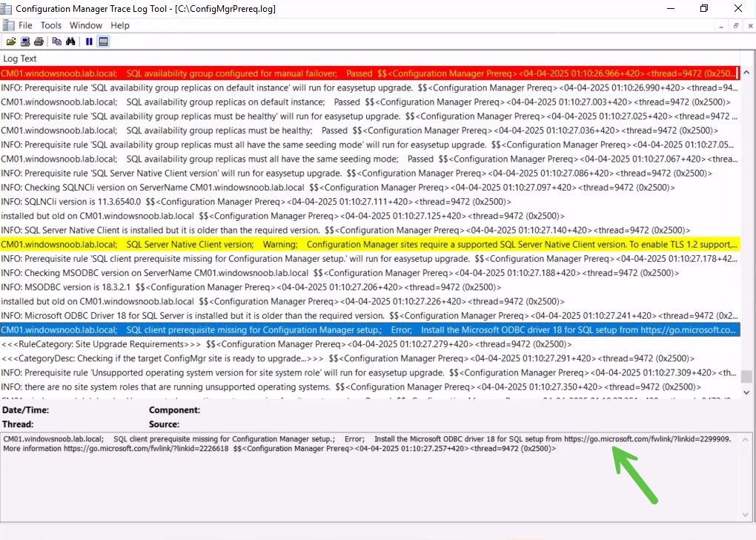Screen dimensions: 756x540
Task: Click the fwlink/?linkid=2226618 URL in details text
Action: tap(146, 449)
